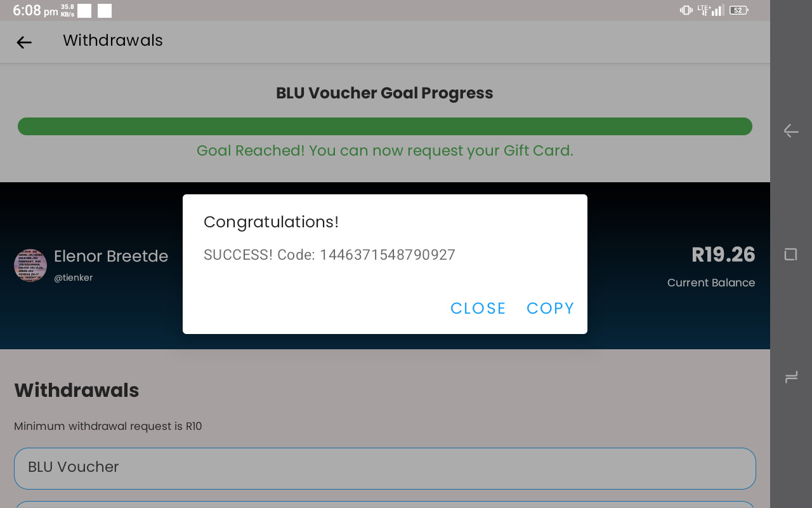Copy the voucher success code
The height and width of the screenshot is (508, 812).
coord(550,308)
